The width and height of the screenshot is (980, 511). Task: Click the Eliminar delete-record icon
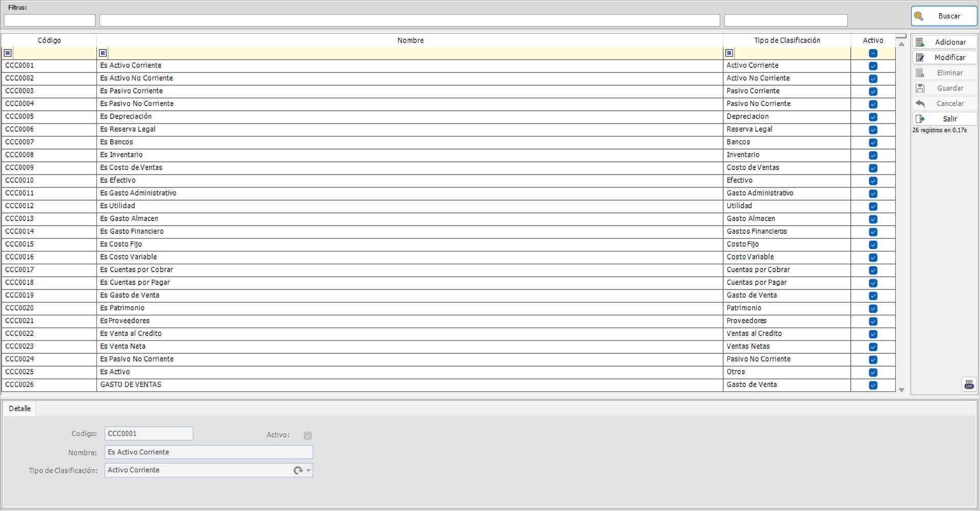(921, 72)
